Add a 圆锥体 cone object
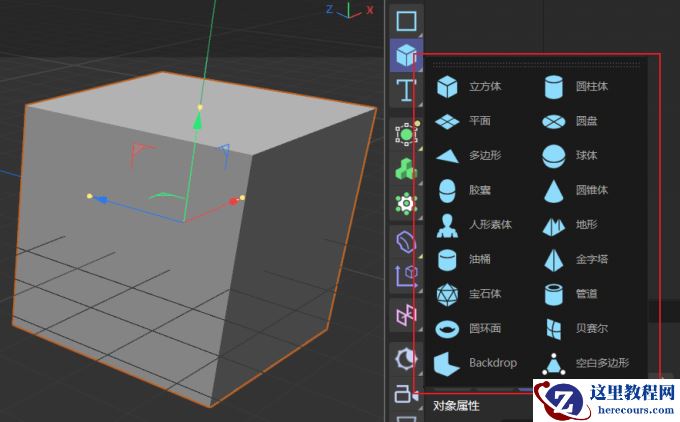Screen dimensions: 680x422 (x=575, y=190)
